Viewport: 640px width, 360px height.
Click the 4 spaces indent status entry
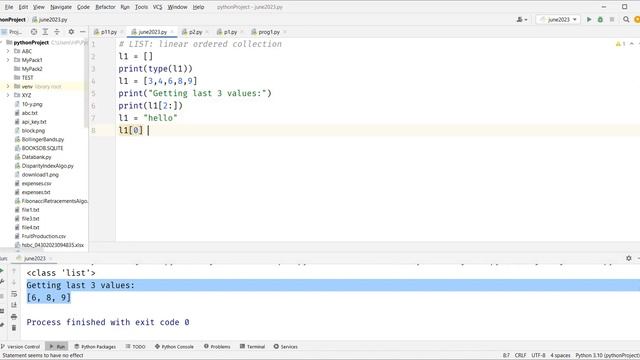pyautogui.click(x=560, y=356)
